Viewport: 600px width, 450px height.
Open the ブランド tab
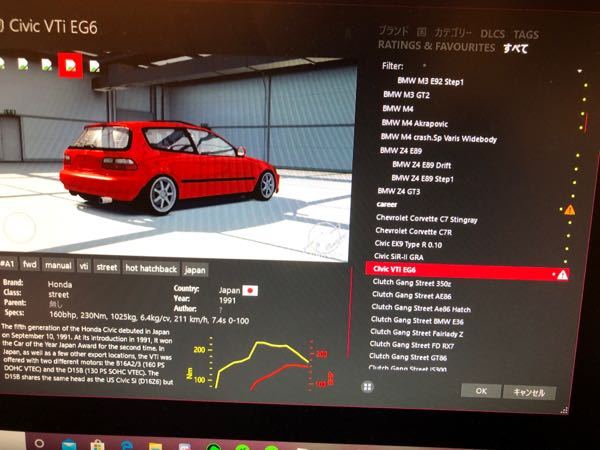(393, 31)
